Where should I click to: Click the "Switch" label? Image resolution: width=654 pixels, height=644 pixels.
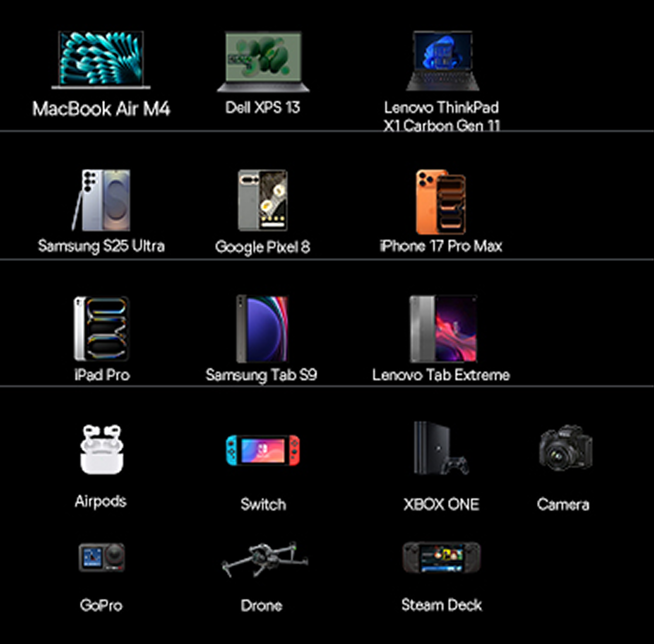pos(263,504)
